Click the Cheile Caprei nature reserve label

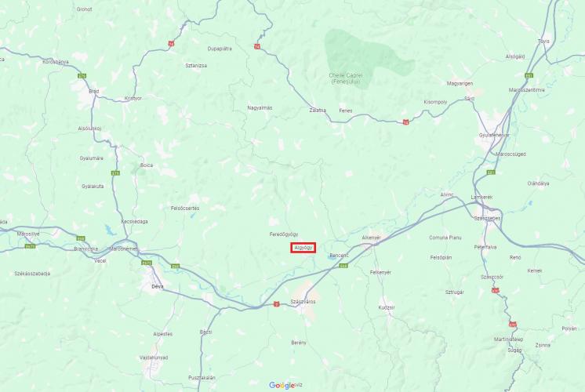(346, 78)
